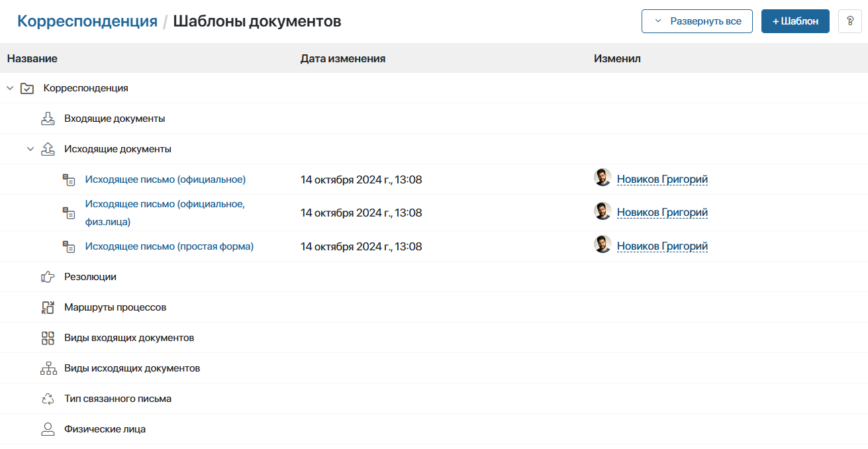Click the Маршруты процессов icon

pyautogui.click(x=48, y=307)
